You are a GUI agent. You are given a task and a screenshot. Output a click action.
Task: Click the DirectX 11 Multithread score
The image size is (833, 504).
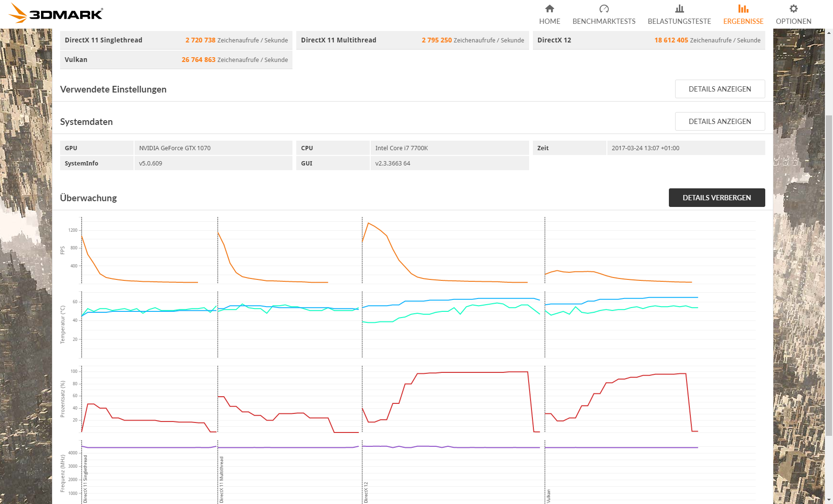coord(437,40)
